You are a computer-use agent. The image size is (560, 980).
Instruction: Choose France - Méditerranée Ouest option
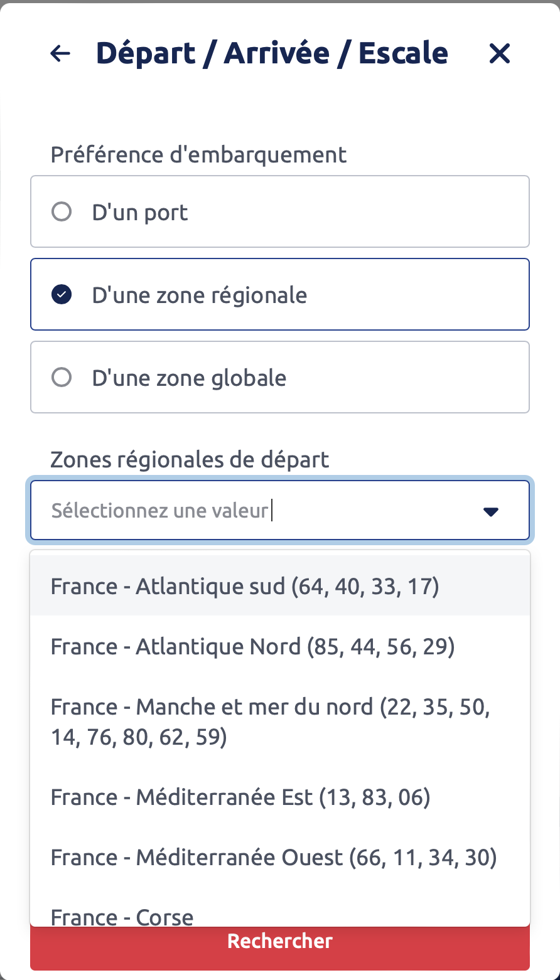pyautogui.click(x=280, y=857)
